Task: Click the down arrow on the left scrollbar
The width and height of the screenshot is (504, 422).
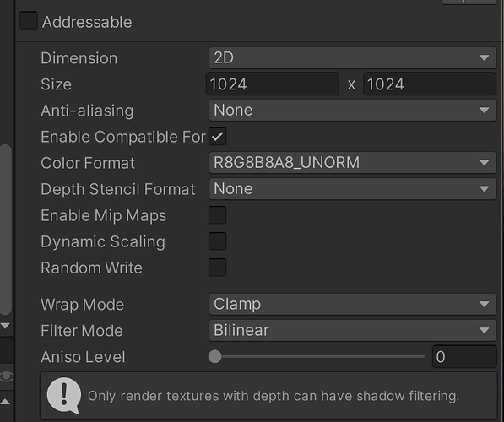Action: pos(5,326)
